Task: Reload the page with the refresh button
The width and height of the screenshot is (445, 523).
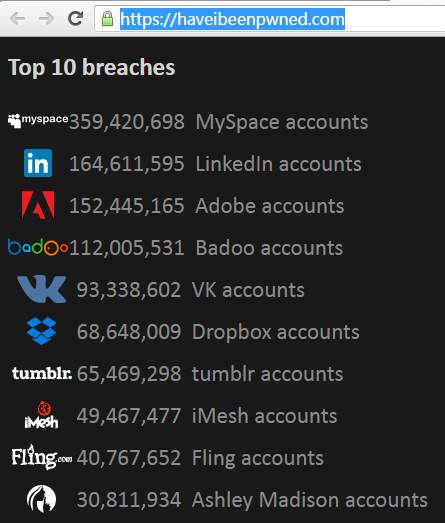Action: tap(75, 18)
